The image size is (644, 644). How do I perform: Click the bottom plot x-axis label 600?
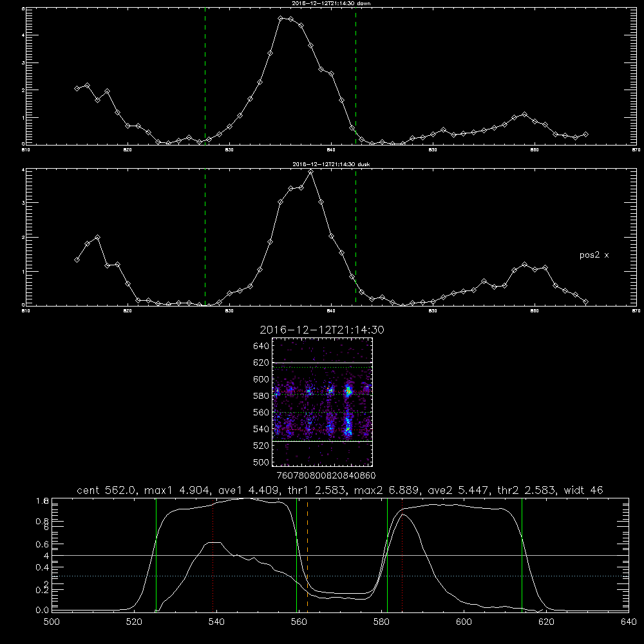[x=464, y=622]
